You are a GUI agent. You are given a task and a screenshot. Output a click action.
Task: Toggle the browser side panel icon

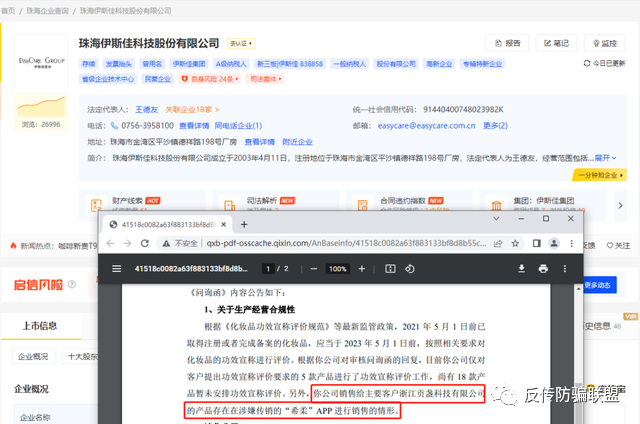click(537, 243)
